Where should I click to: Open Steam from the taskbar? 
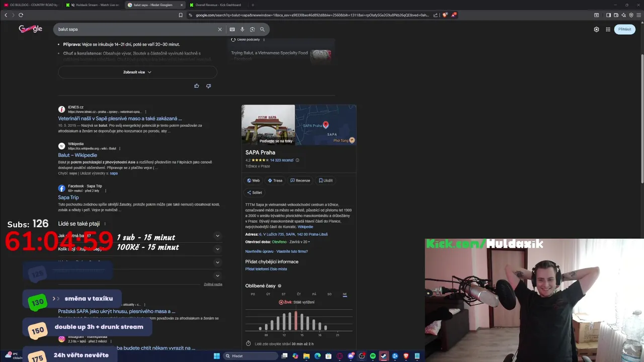[384, 356]
